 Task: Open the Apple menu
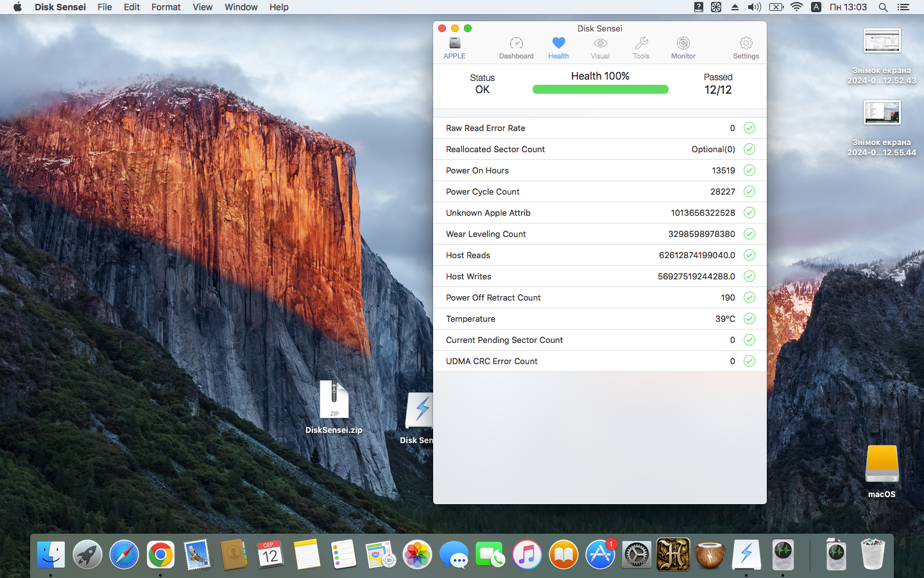(x=17, y=7)
